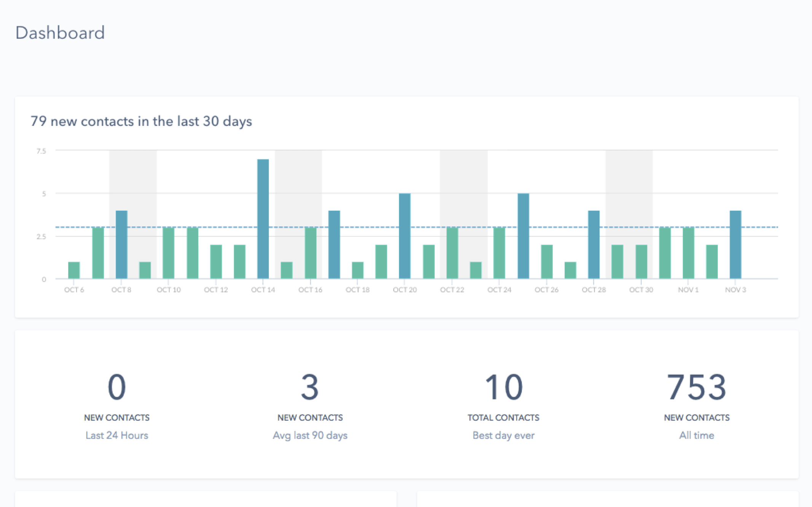The image size is (812, 507).
Task: Select the blue bar above OCT 8
Action: click(121, 243)
